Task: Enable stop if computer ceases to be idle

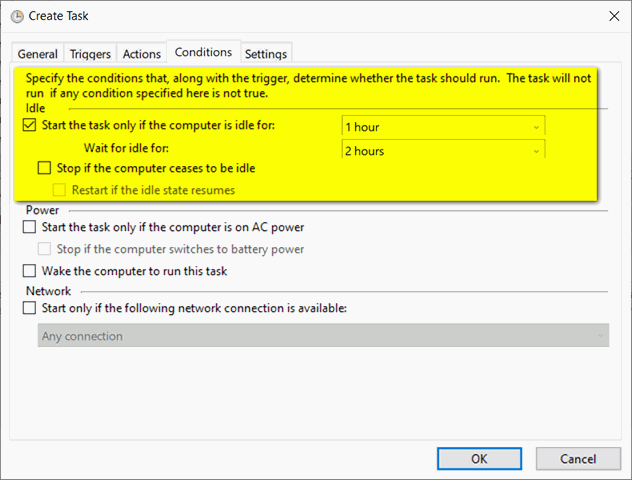Action: (44, 168)
